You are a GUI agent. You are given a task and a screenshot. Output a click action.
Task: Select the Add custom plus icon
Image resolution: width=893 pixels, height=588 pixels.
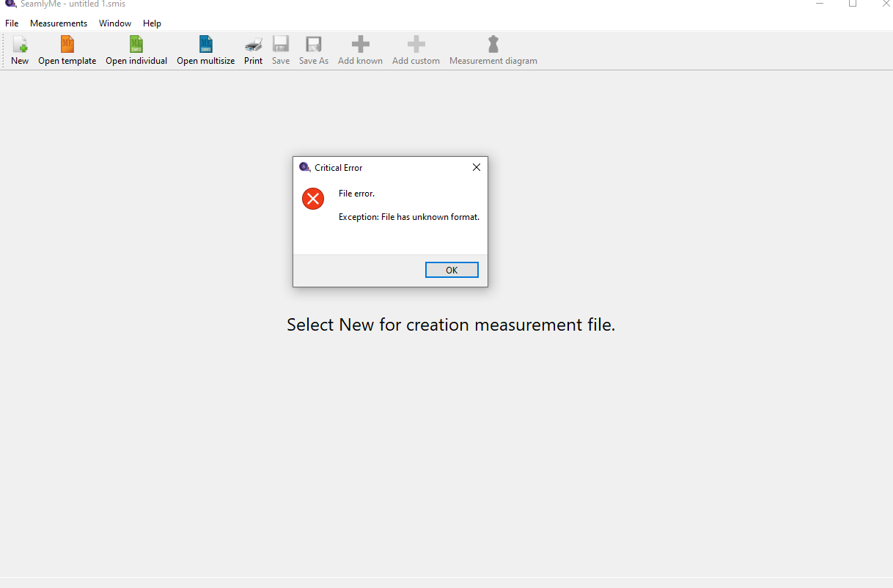click(x=416, y=45)
